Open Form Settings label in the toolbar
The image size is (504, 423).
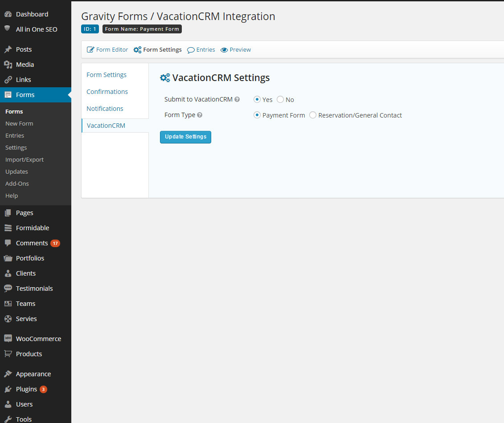click(162, 50)
